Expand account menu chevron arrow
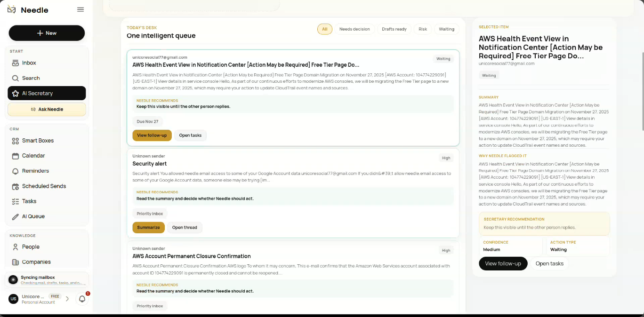This screenshot has width=644, height=317. point(67,299)
